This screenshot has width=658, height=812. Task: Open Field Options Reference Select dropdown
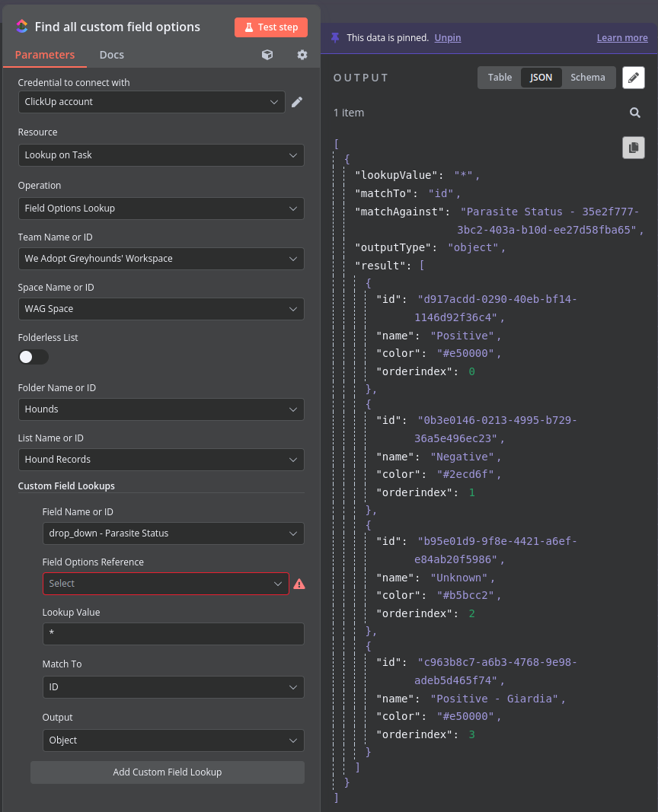click(x=166, y=584)
